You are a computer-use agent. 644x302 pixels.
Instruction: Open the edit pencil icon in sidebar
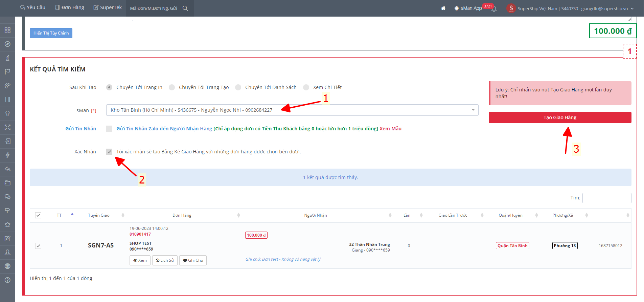click(7, 238)
